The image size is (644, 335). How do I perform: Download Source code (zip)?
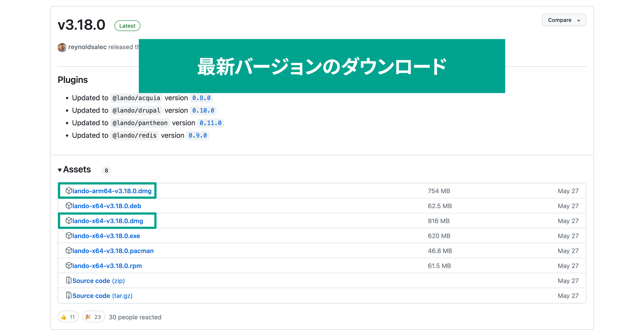click(98, 281)
